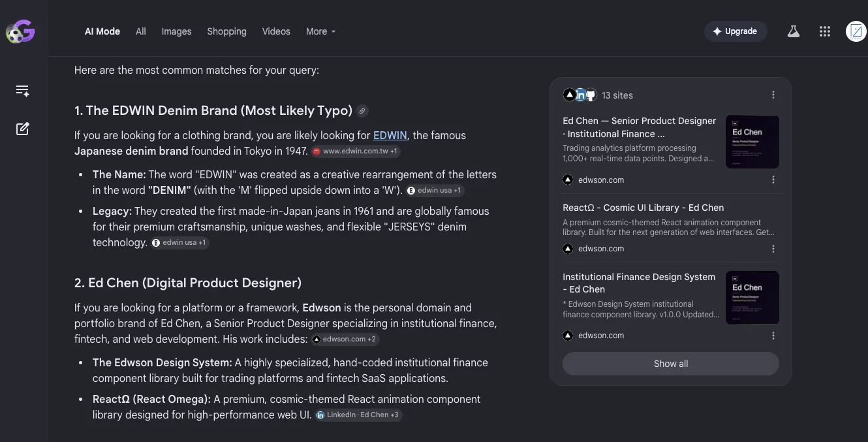This screenshot has height=442, width=868.
Task: Open the Google logo home icon
Action: click(20, 31)
